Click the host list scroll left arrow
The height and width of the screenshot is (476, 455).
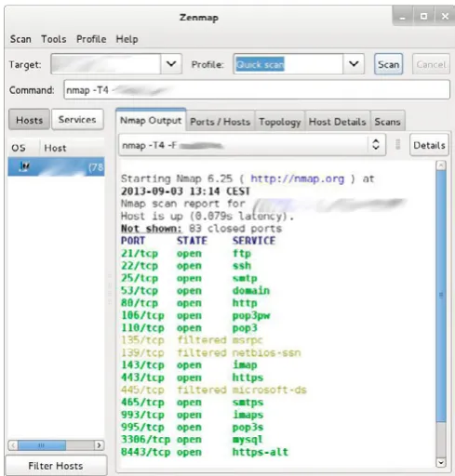point(13,445)
